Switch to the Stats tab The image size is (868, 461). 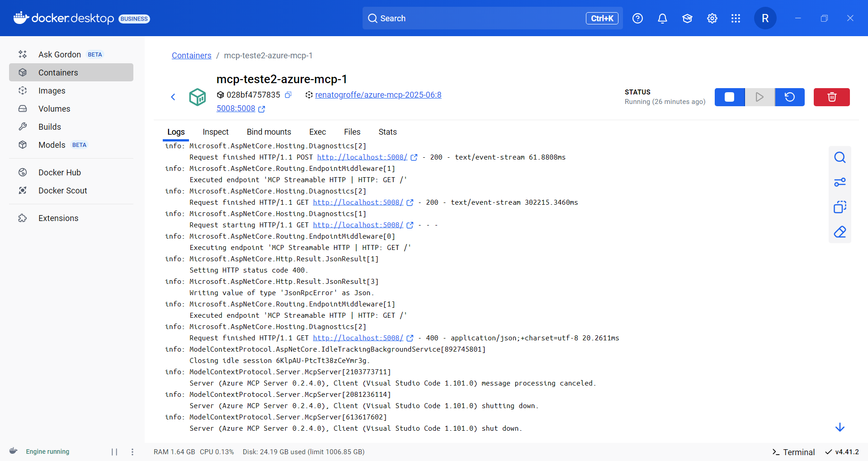tap(387, 132)
